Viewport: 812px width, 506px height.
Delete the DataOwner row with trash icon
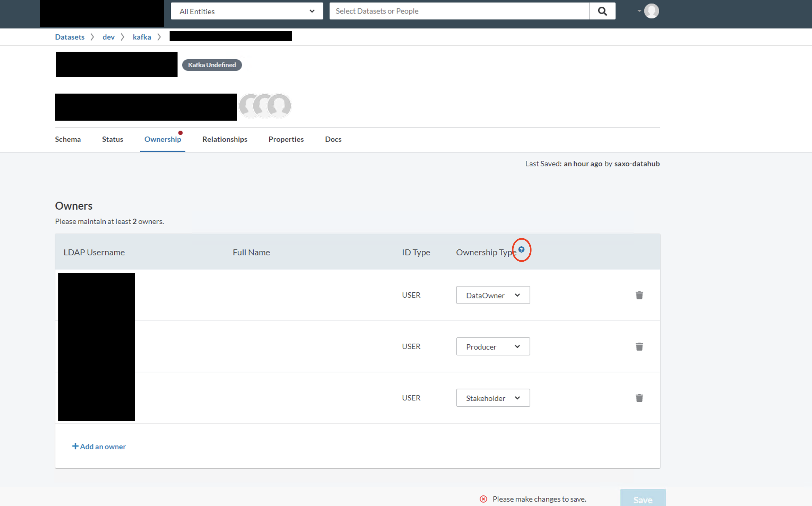tap(639, 295)
